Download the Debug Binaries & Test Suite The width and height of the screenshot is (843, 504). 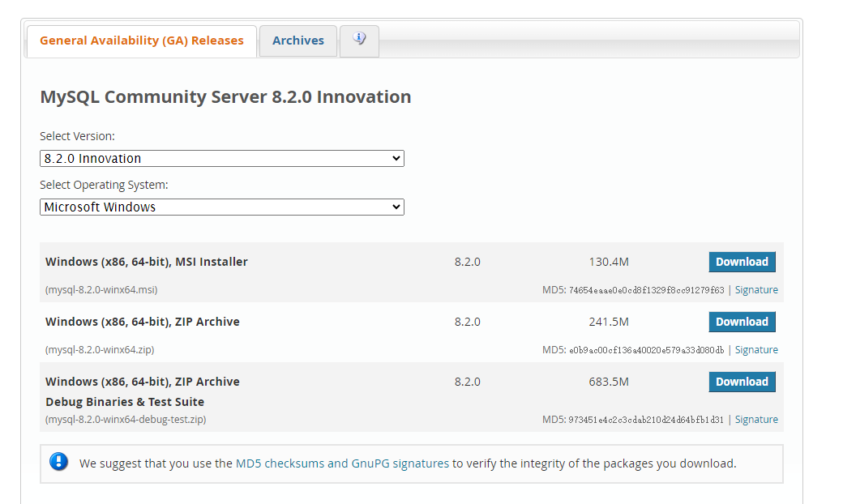click(x=742, y=382)
